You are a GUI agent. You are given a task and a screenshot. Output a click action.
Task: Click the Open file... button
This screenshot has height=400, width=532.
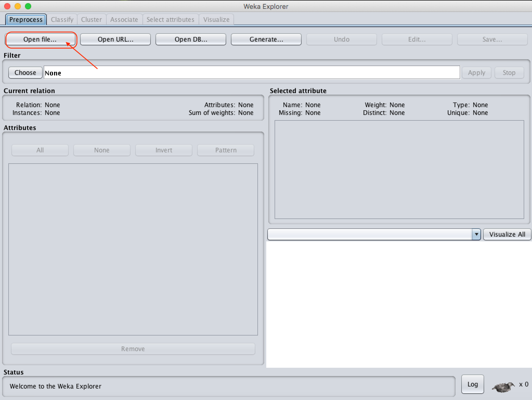tap(40, 39)
